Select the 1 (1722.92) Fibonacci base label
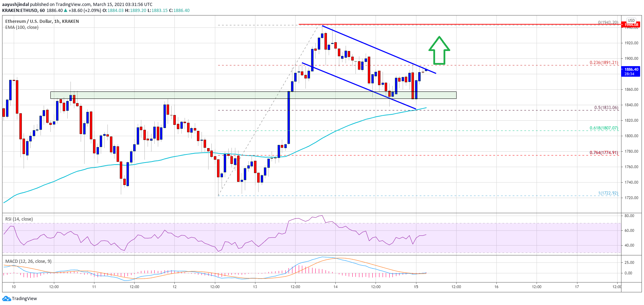Image resolution: width=644 pixels, height=305 pixels. pyautogui.click(x=608, y=193)
